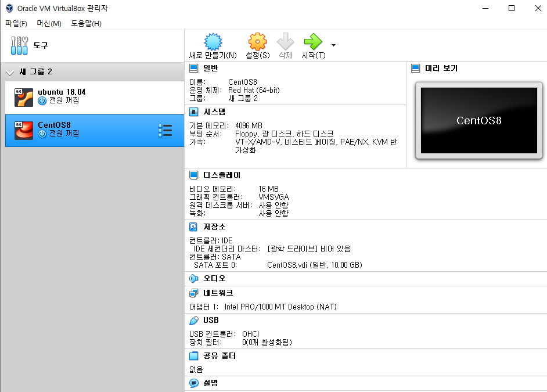Click the name value CentOS8 in 일반
Viewport: 547px width, 392px height.
coord(243,82)
